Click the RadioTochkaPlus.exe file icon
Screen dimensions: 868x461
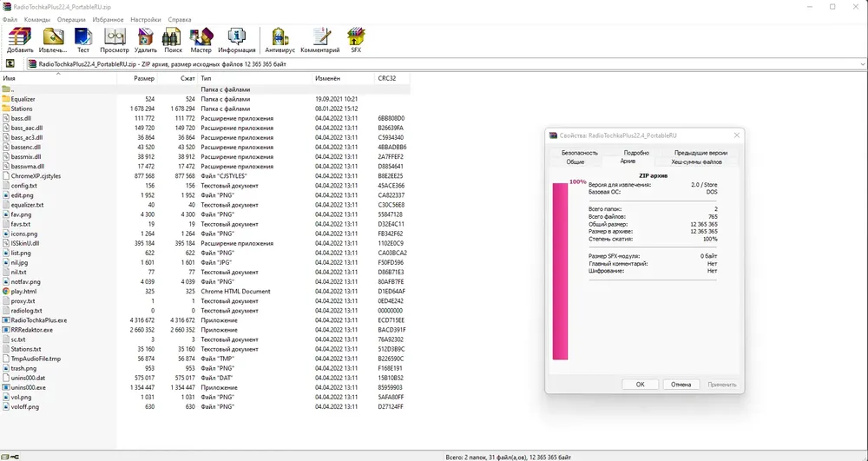point(6,319)
